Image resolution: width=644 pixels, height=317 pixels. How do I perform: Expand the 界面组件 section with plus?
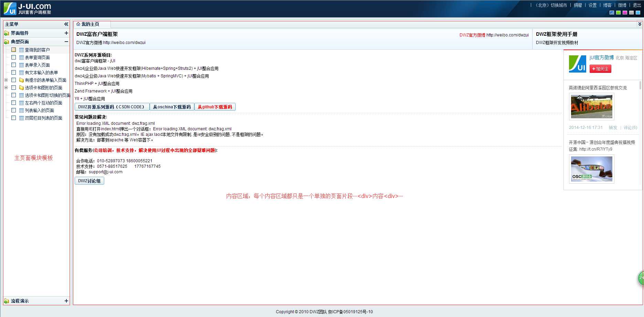click(66, 33)
